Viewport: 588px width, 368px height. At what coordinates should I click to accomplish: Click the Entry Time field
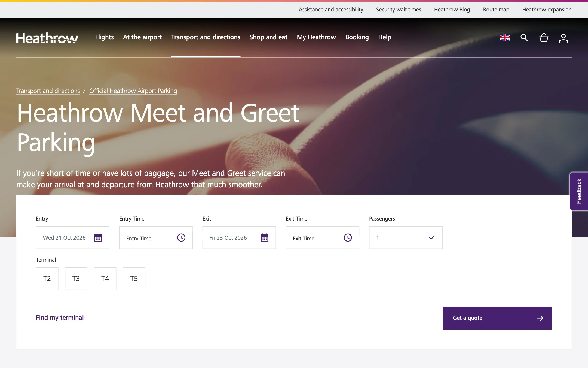(156, 238)
